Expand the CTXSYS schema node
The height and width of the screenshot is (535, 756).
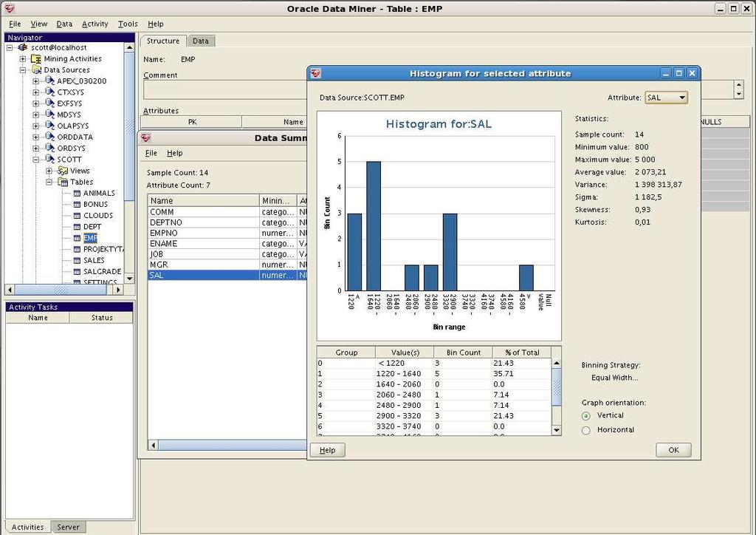click(x=35, y=92)
